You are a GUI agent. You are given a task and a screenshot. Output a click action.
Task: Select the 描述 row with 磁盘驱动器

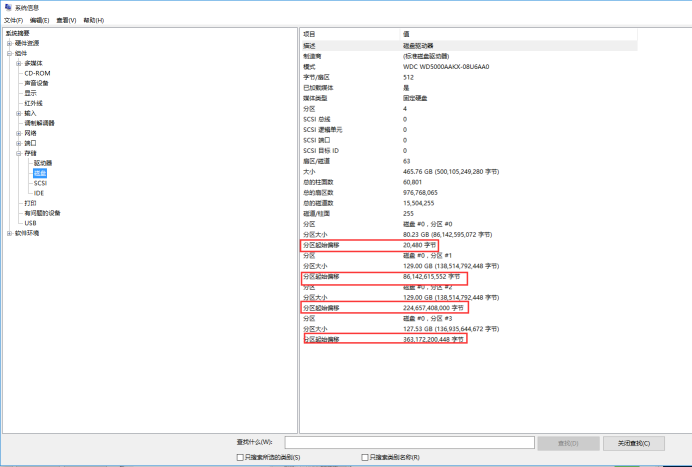point(469,46)
